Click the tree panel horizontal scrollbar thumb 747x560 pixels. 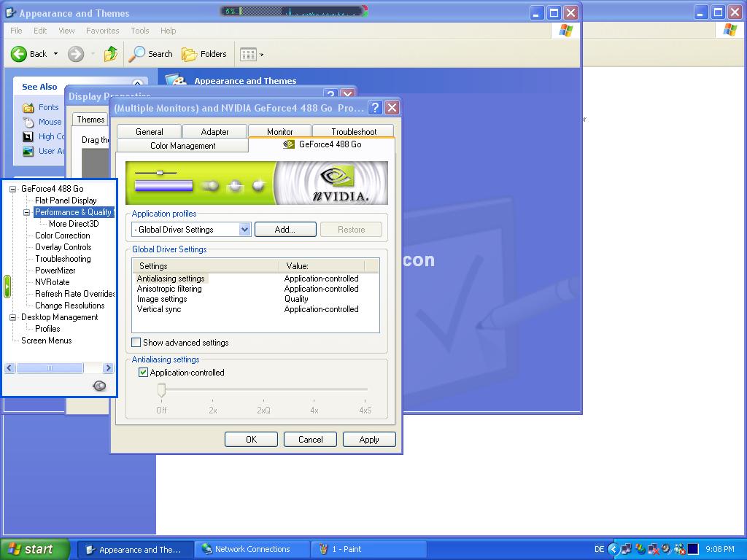tap(50, 367)
